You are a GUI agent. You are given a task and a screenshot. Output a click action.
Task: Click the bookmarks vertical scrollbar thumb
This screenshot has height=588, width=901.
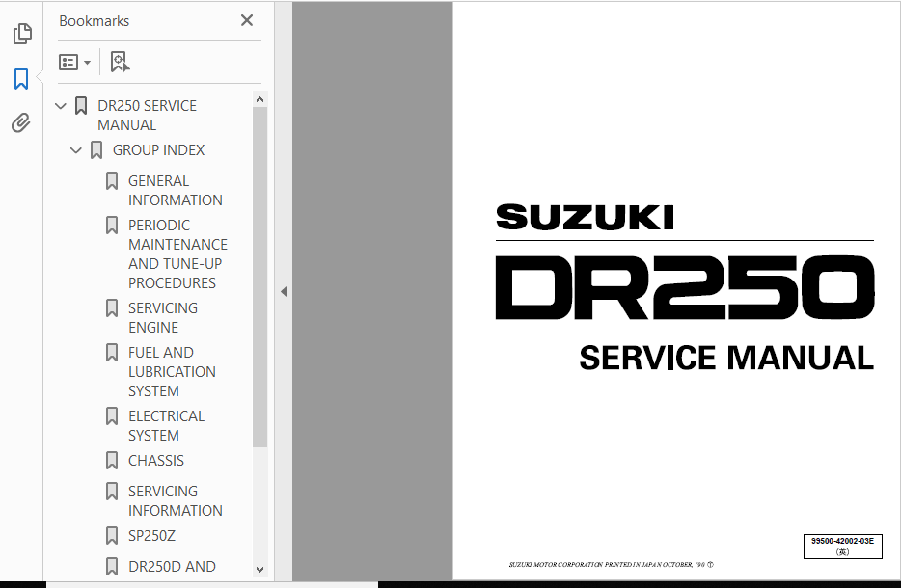[x=259, y=277]
